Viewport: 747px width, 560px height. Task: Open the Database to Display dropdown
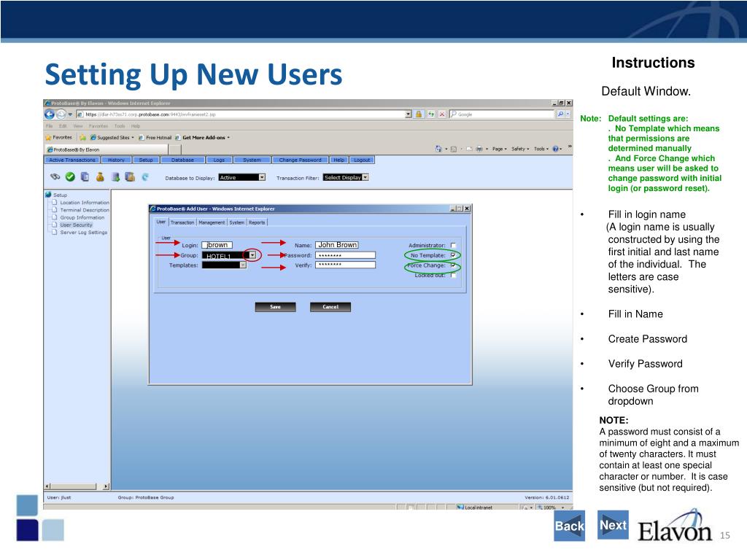262,178
